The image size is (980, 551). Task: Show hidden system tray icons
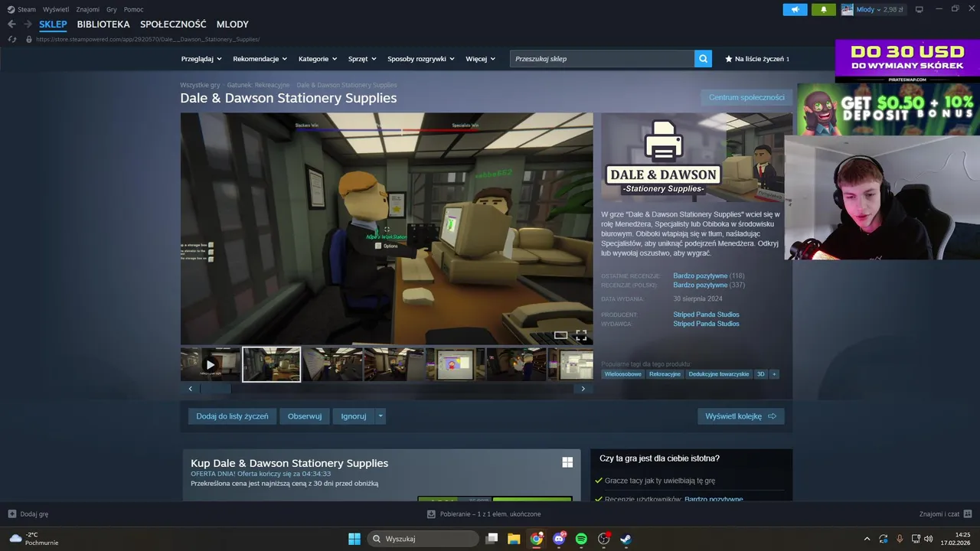[867, 539]
